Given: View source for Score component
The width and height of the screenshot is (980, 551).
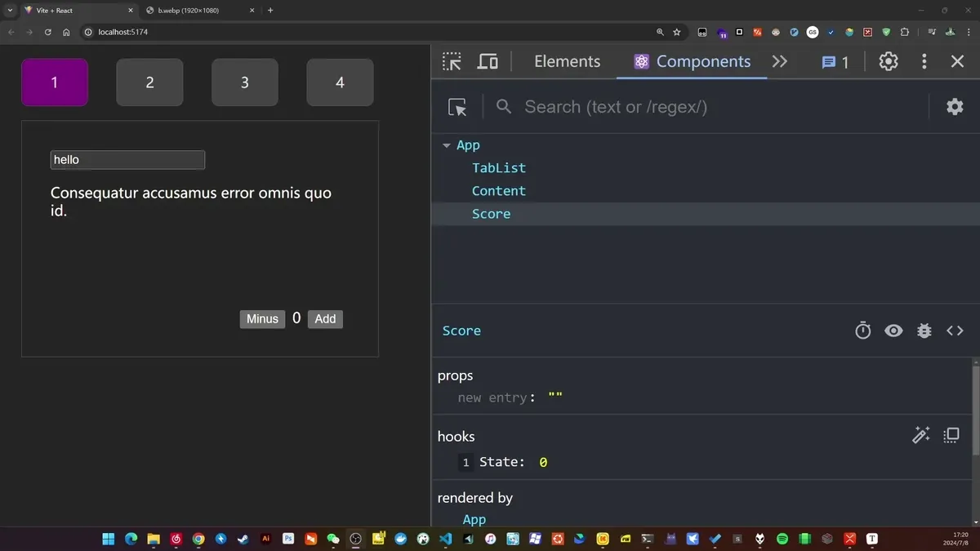Looking at the screenshot, I should click(955, 331).
